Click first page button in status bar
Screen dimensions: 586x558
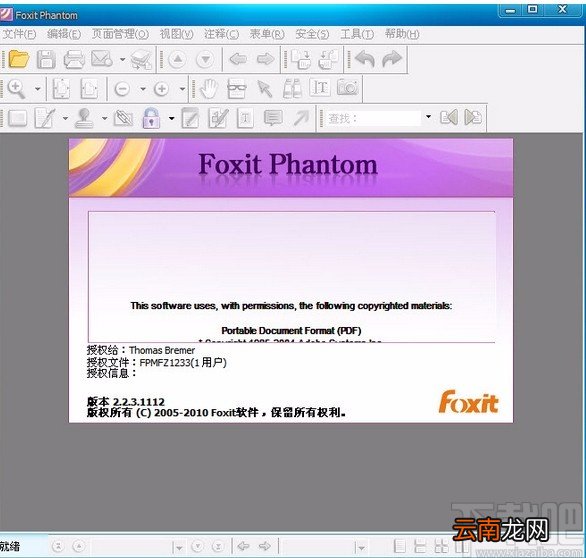[58, 546]
